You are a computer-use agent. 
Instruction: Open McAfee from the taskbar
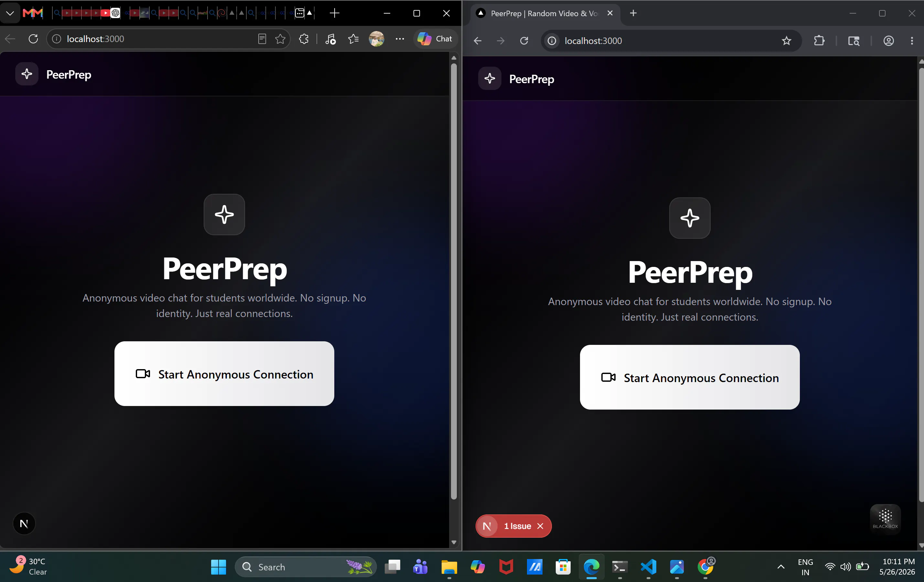506,567
